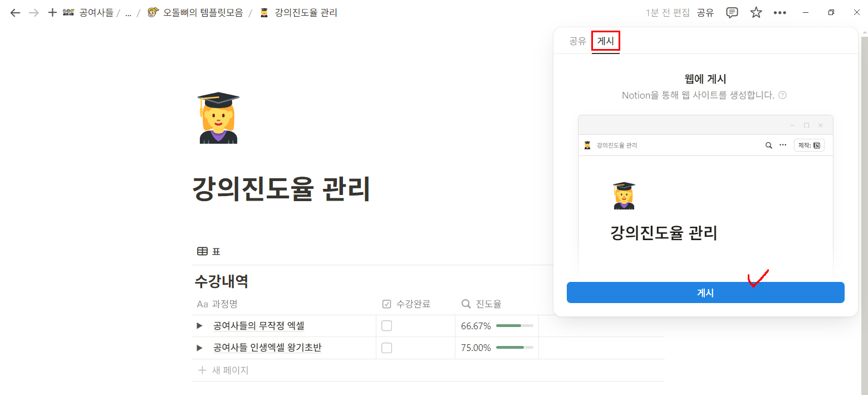Add page to favorites with star icon

click(x=756, y=13)
